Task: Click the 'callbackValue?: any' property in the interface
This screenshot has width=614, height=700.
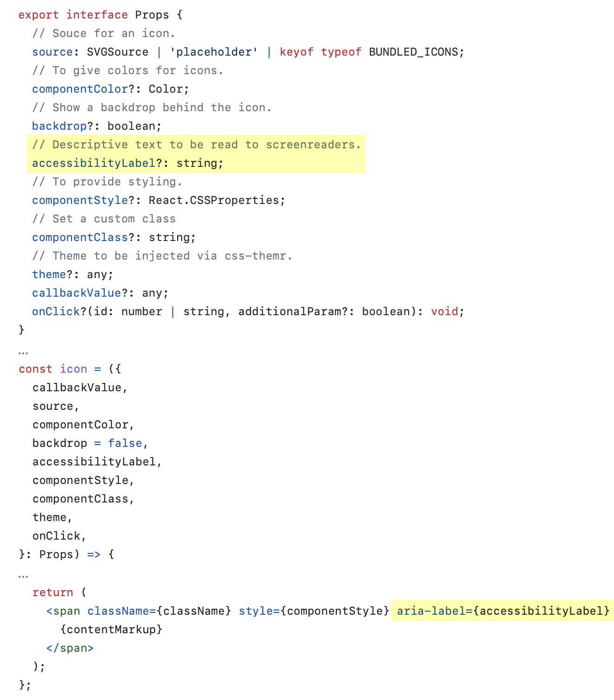Action: 100,293
